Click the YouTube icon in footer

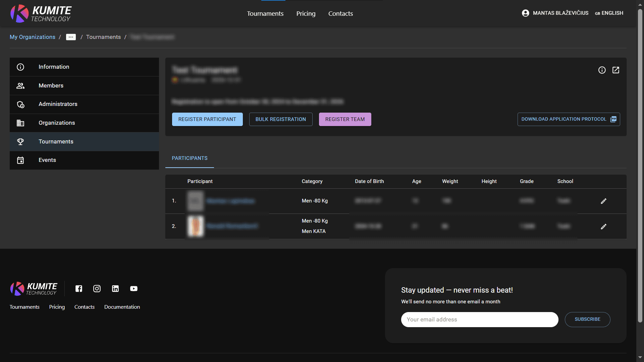click(133, 289)
